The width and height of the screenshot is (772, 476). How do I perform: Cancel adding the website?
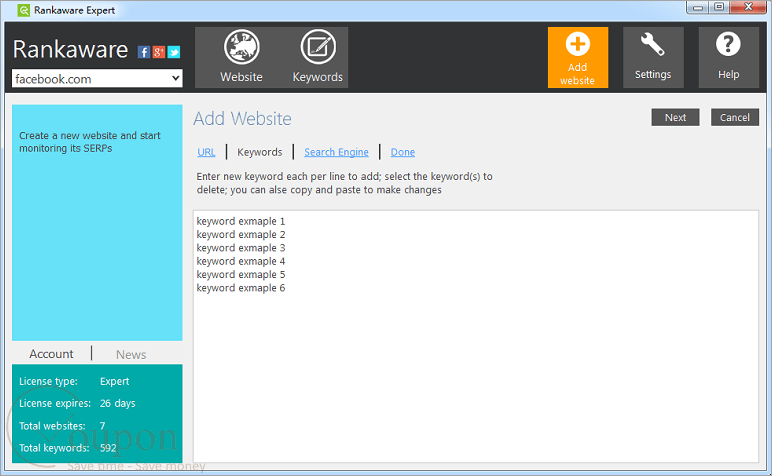click(x=735, y=117)
